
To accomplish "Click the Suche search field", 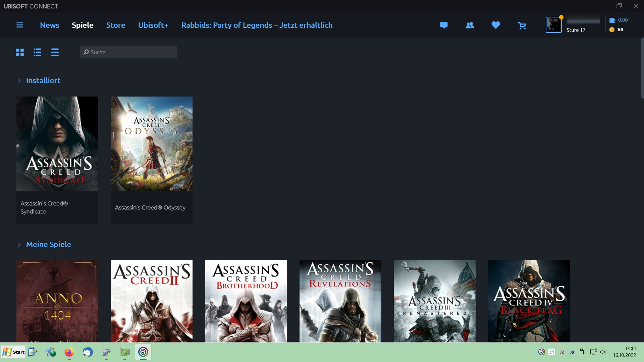I will [128, 52].
